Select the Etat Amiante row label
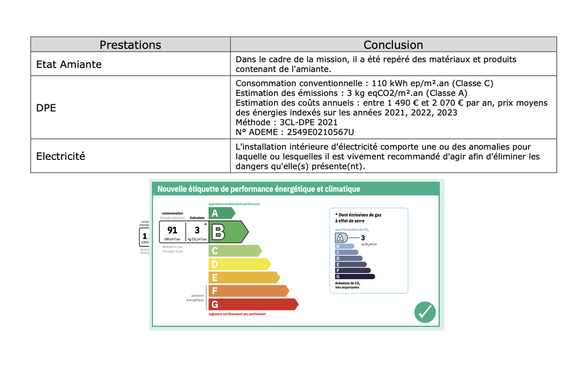Screen dimensions: 588x369 (x=69, y=64)
